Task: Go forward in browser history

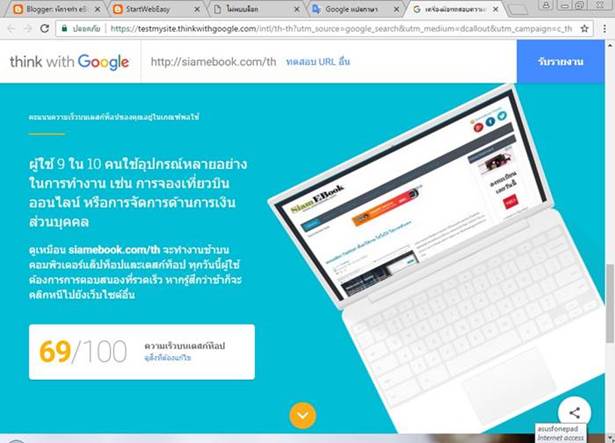Action: tap(28, 29)
